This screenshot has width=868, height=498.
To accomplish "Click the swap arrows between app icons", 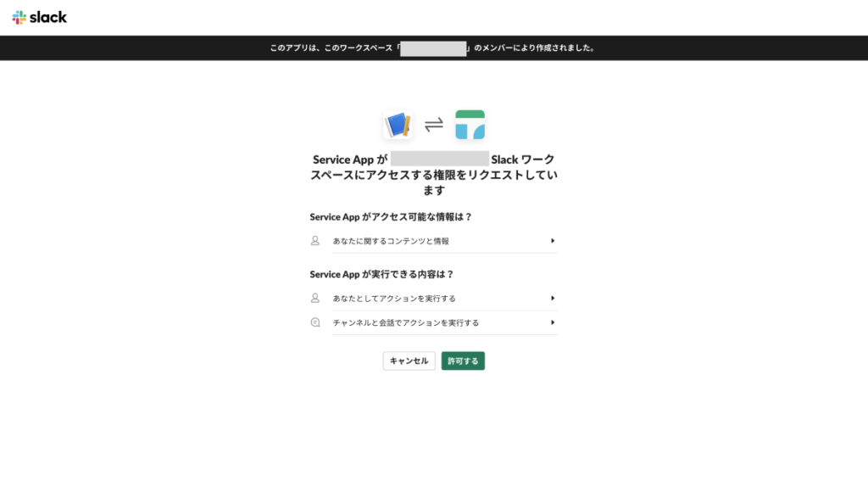I will (434, 125).
